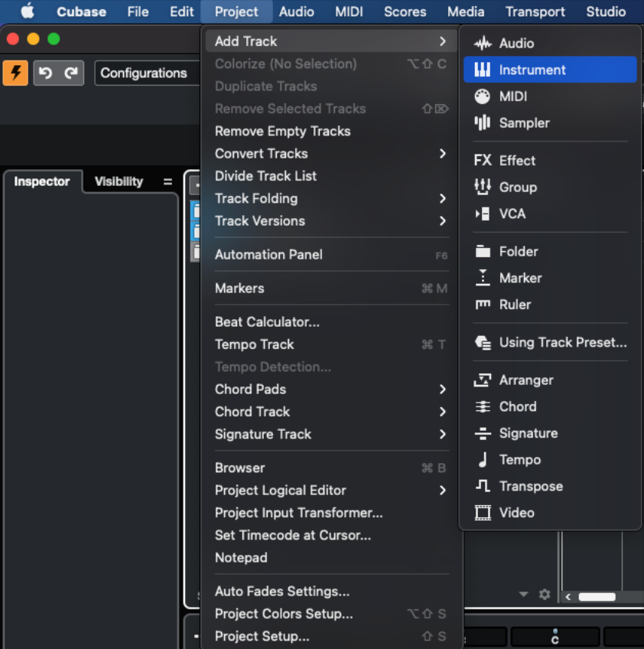This screenshot has width=644, height=649.
Task: Switch to the Visibility tab
Action: pyautogui.click(x=118, y=181)
